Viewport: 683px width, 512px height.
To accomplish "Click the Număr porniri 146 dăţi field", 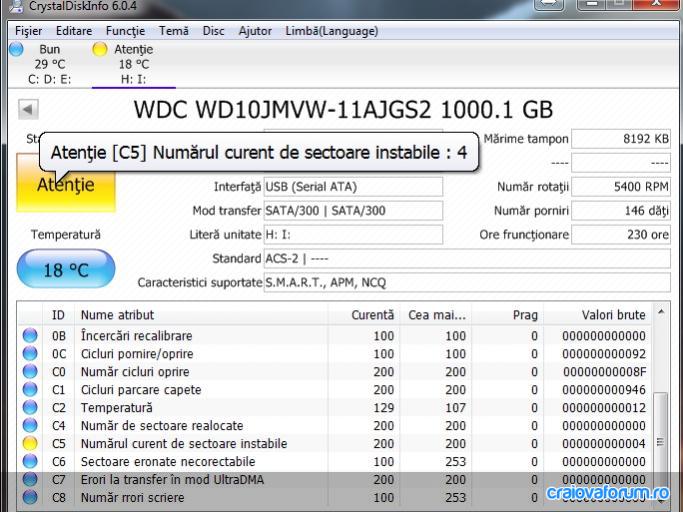I will pos(621,211).
